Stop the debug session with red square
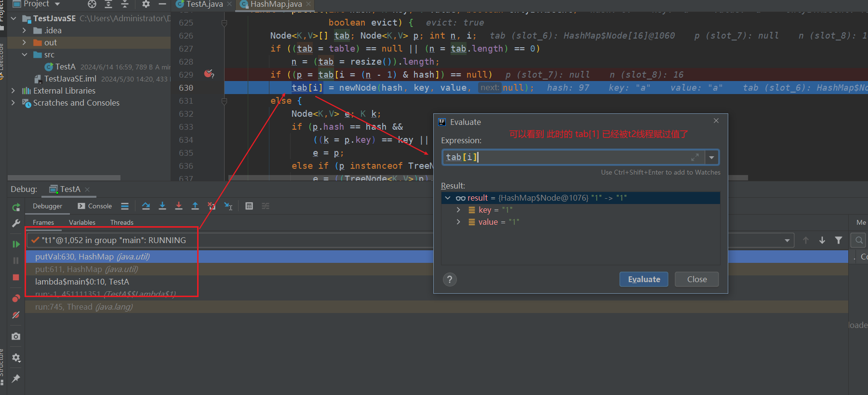This screenshot has width=868, height=395. point(16,277)
